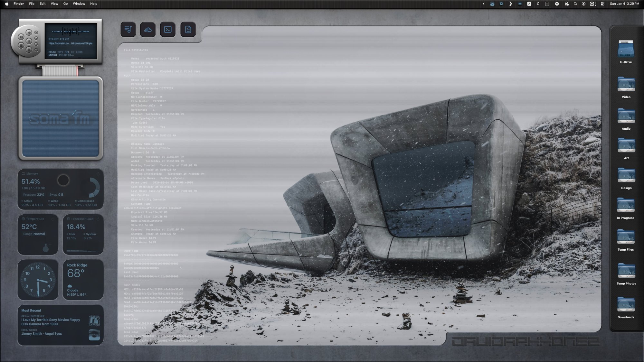Open the Go menu in Finder
This screenshot has width=644, height=362.
(65, 4)
